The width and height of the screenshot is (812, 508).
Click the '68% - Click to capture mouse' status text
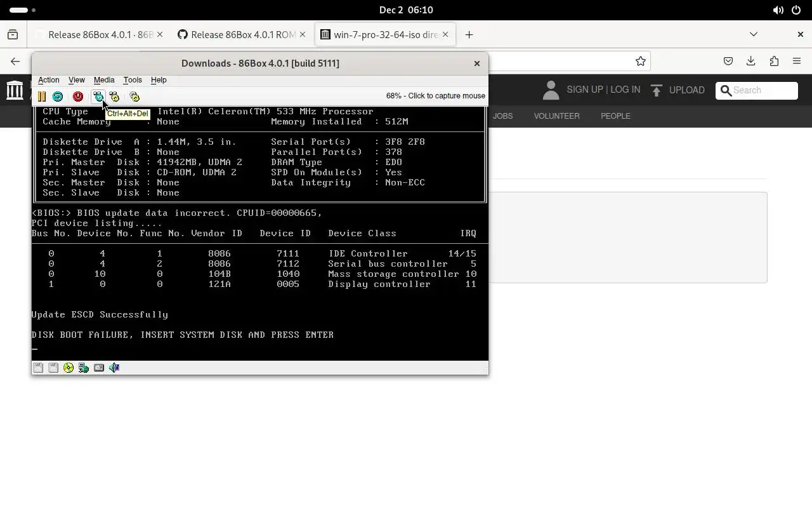436,96
